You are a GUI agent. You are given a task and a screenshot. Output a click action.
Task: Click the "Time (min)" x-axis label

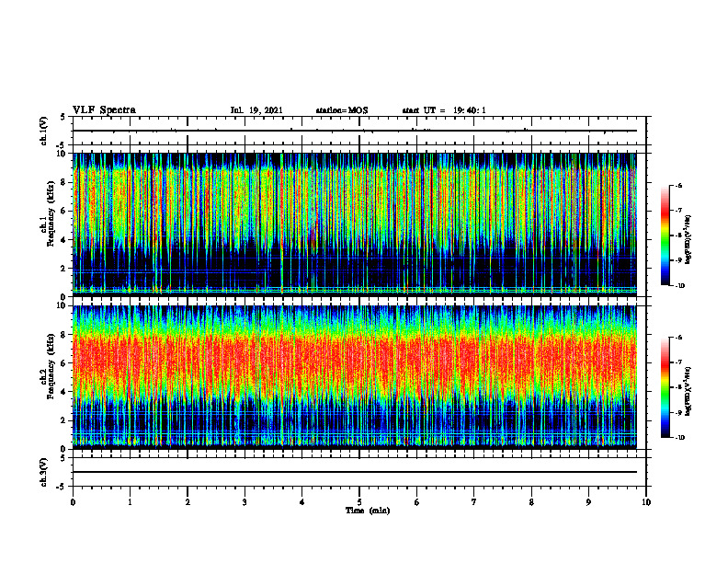368,511
